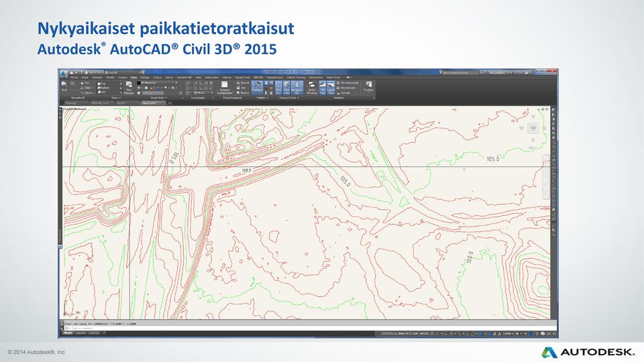
Task: Click the contour label 108.0
Action: click(x=246, y=170)
